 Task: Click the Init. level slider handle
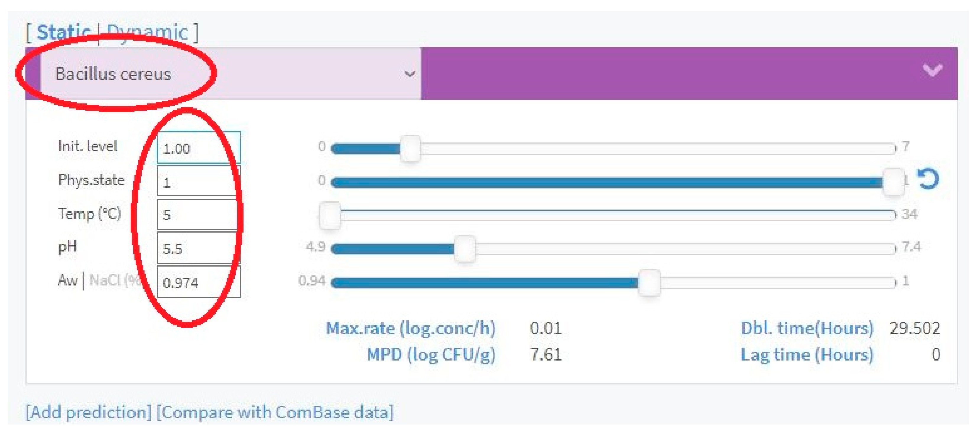point(411,148)
